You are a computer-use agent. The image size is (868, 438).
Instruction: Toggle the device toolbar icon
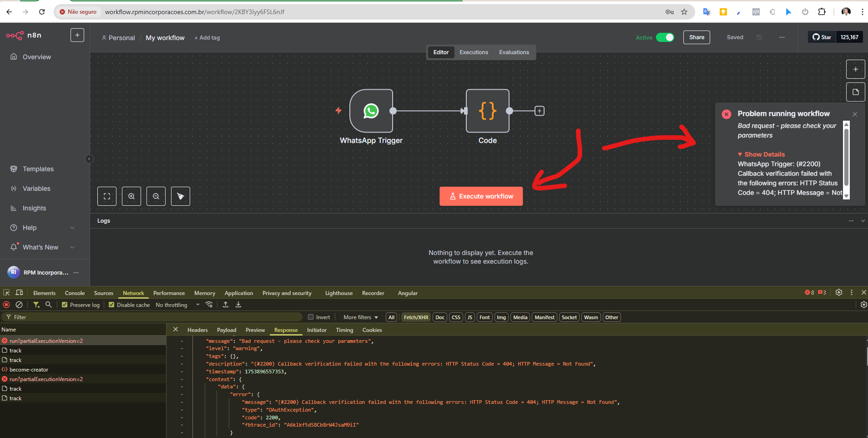[x=19, y=292]
